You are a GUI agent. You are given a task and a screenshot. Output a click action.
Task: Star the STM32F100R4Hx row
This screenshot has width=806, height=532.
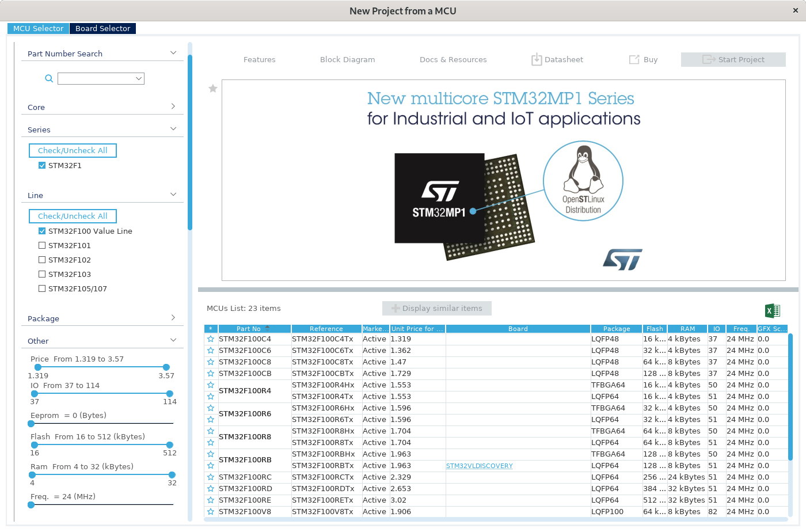211,385
